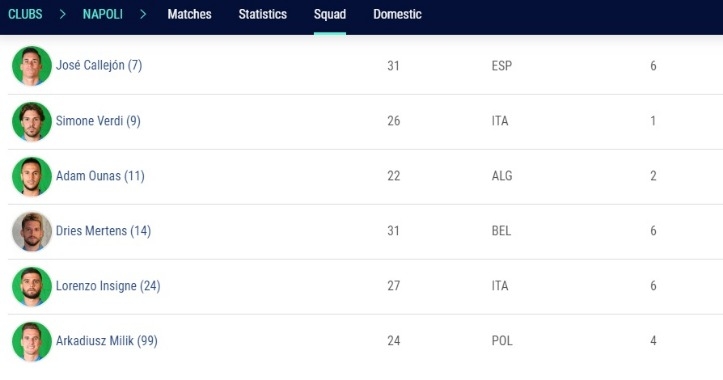The width and height of the screenshot is (723, 380).
Task: Open Simone Verdi (9) player profile
Action: coord(98,121)
